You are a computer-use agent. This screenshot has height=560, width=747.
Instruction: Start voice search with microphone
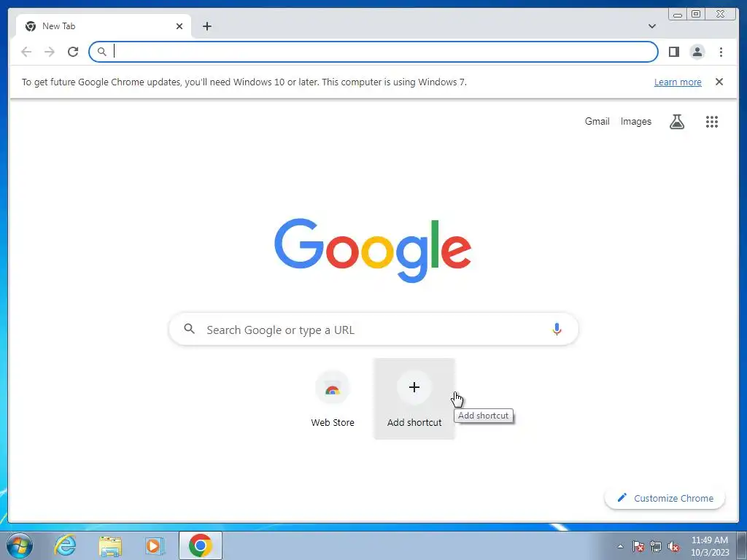[x=557, y=329]
